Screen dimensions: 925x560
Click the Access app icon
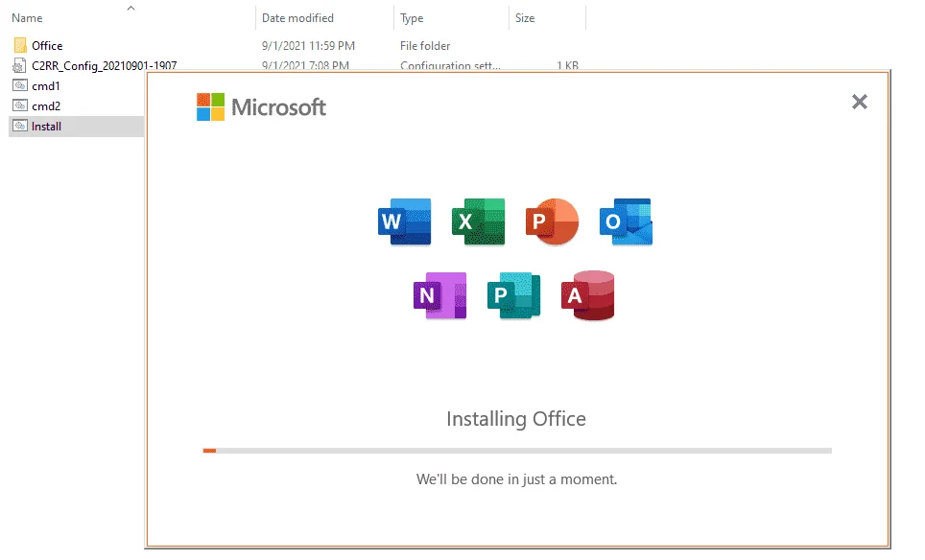[587, 295]
